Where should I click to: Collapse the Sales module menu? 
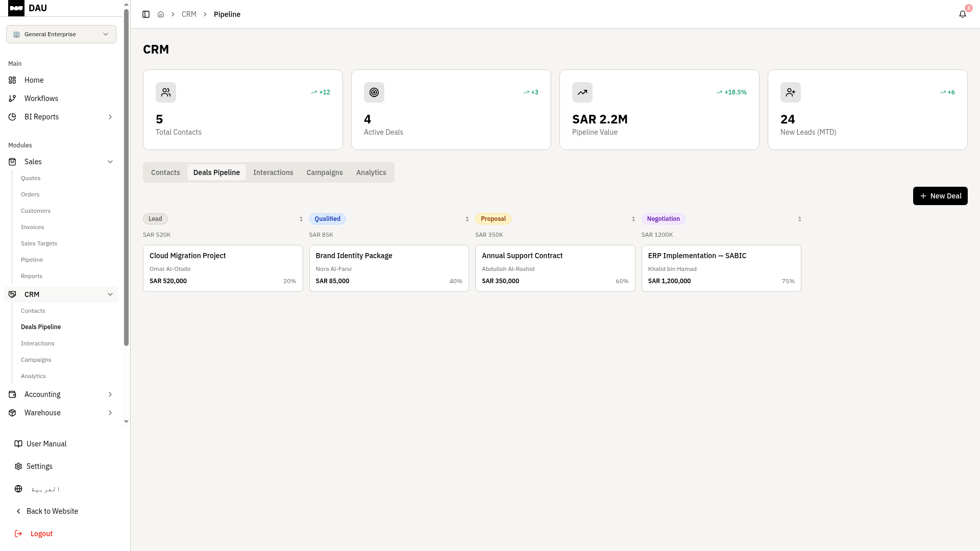click(x=61, y=162)
